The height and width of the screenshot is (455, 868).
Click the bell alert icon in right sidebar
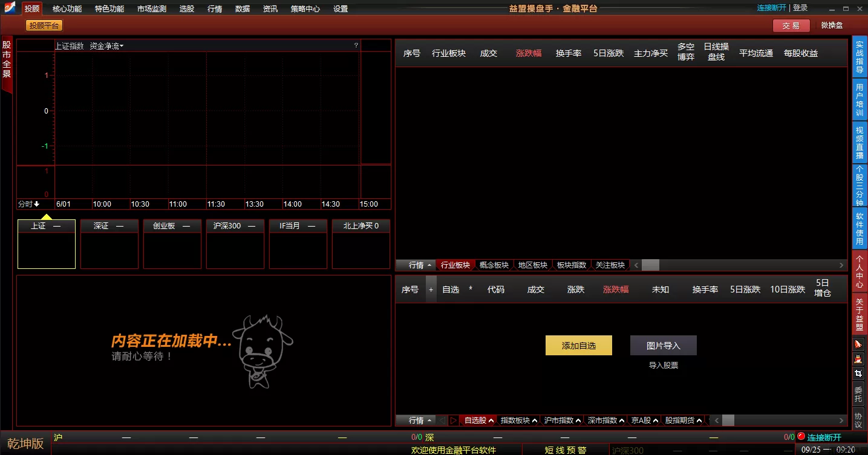coord(858,344)
